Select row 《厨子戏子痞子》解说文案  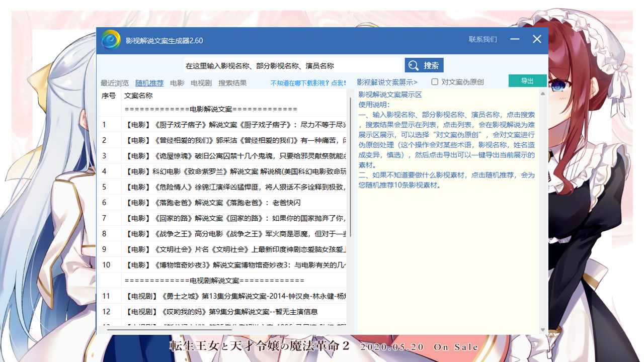222,125
